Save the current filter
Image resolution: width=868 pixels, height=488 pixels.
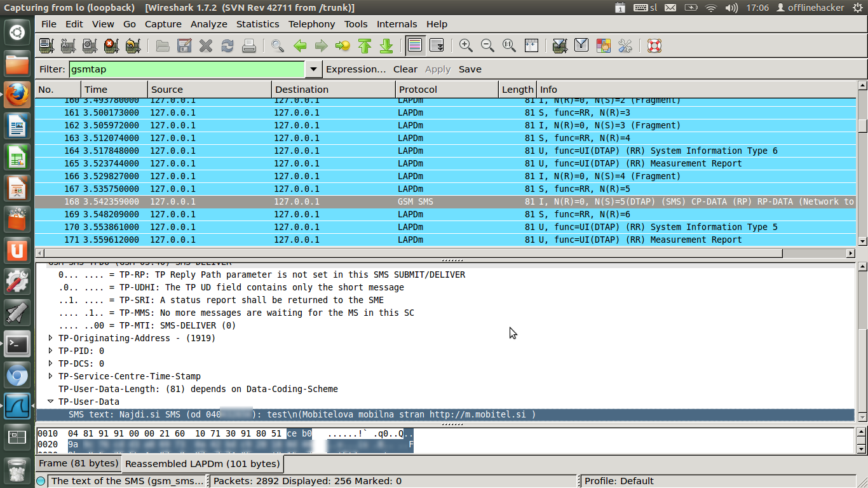click(470, 69)
